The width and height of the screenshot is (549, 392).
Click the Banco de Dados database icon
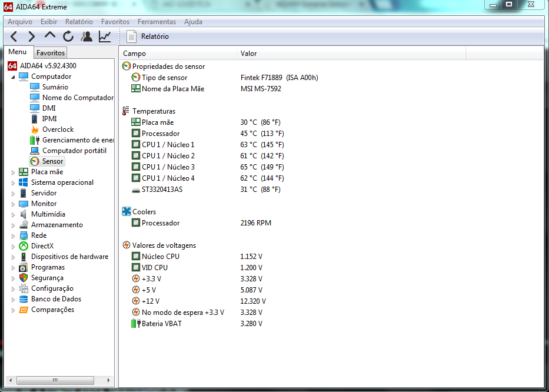coord(23,299)
